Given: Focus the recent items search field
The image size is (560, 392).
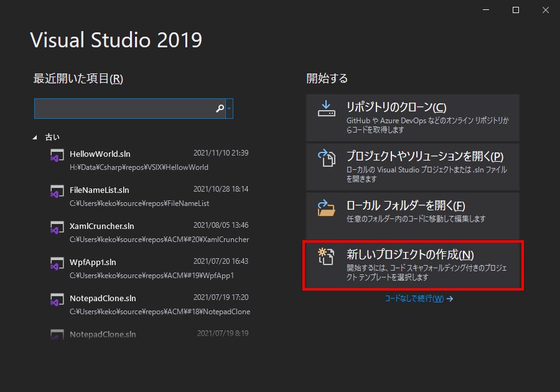Looking at the screenshot, I should tap(130, 108).
